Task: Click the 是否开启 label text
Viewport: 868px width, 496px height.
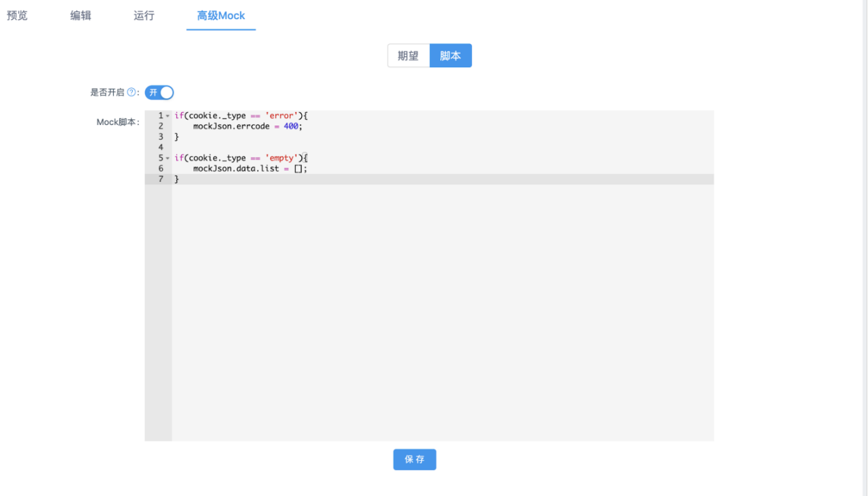Action: (x=107, y=92)
